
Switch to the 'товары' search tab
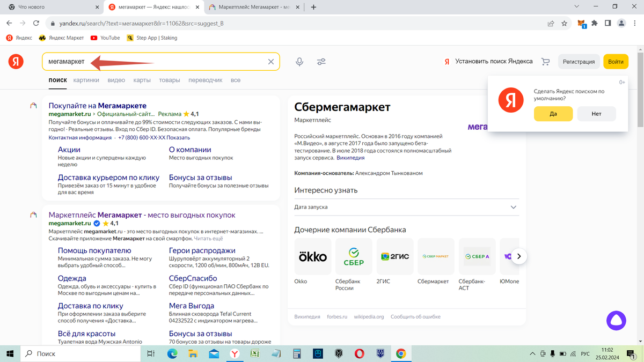pyautogui.click(x=170, y=80)
